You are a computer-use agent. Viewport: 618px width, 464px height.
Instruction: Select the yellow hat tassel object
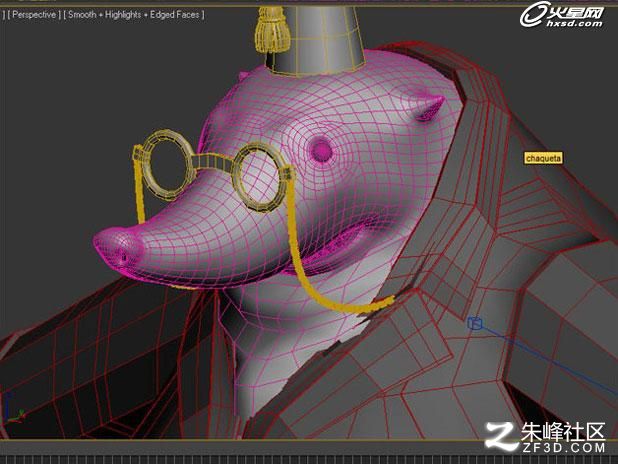click(x=270, y=30)
